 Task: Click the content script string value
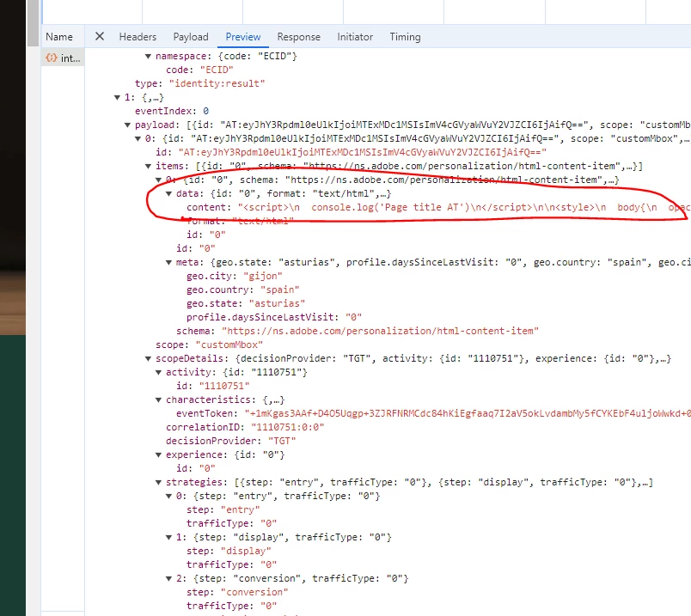point(464,207)
